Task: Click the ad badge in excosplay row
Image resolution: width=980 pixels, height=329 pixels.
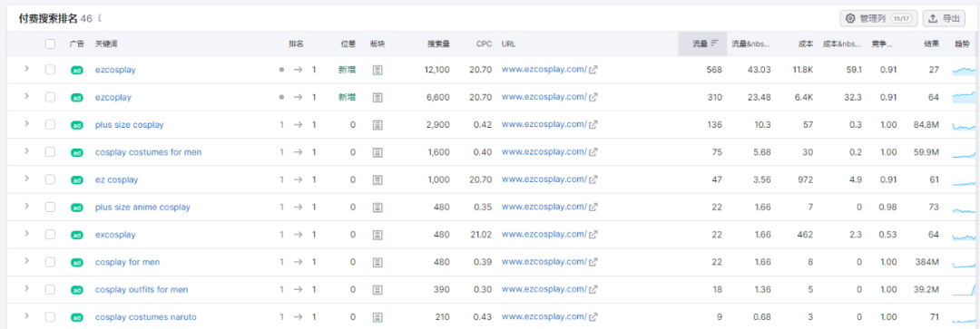Action: [77, 235]
